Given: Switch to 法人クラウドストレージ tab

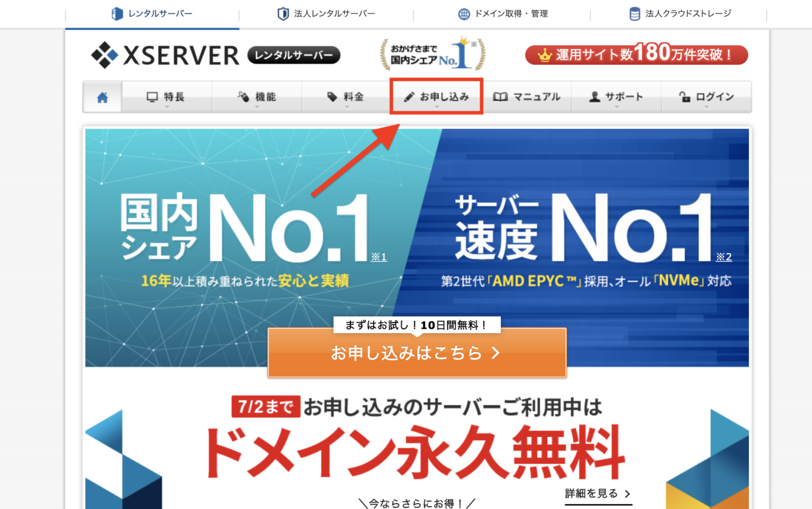Looking at the screenshot, I should coord(679,14).
